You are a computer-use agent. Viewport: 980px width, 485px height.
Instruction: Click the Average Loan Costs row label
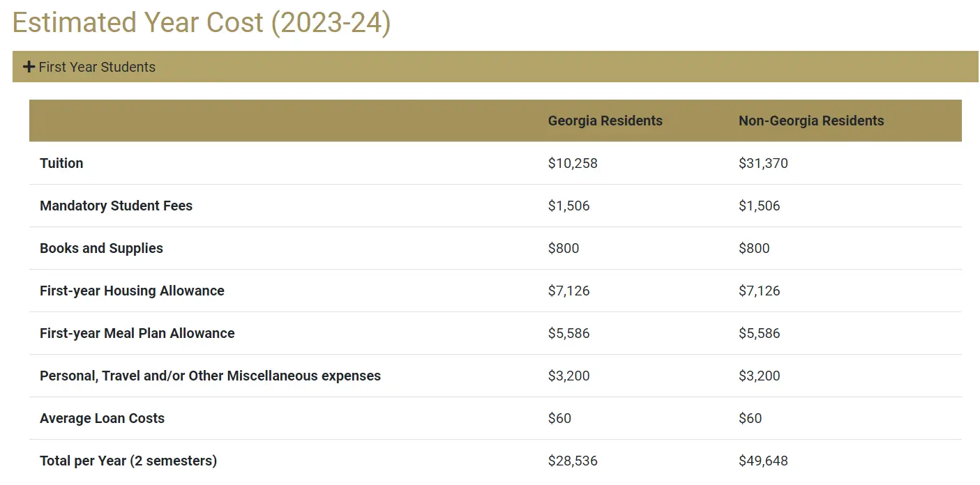[102, 418]
